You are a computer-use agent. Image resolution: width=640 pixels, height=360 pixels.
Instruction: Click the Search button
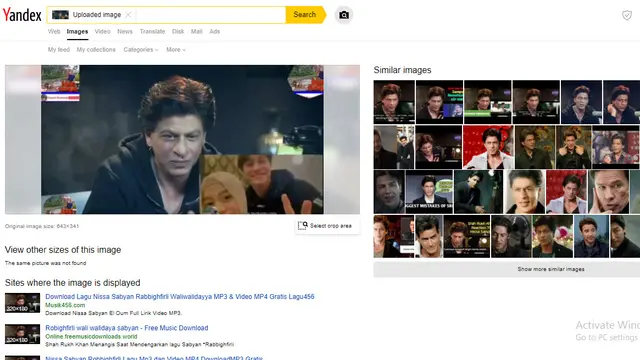pyautogui.click(x=305, y=15)
